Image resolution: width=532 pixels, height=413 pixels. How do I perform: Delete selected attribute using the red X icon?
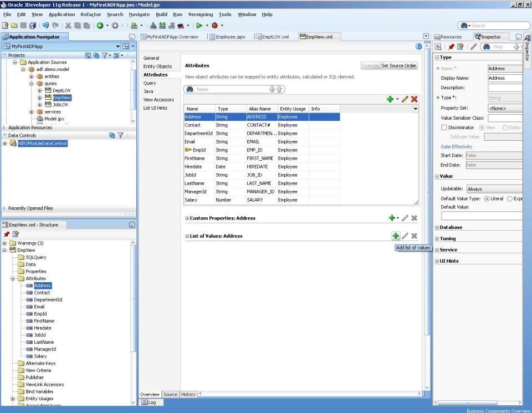pos(414,99)
